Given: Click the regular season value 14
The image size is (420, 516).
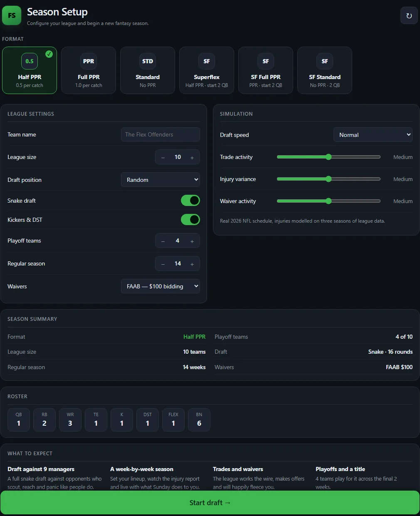Looking at the screenshot, I should 178,264.
